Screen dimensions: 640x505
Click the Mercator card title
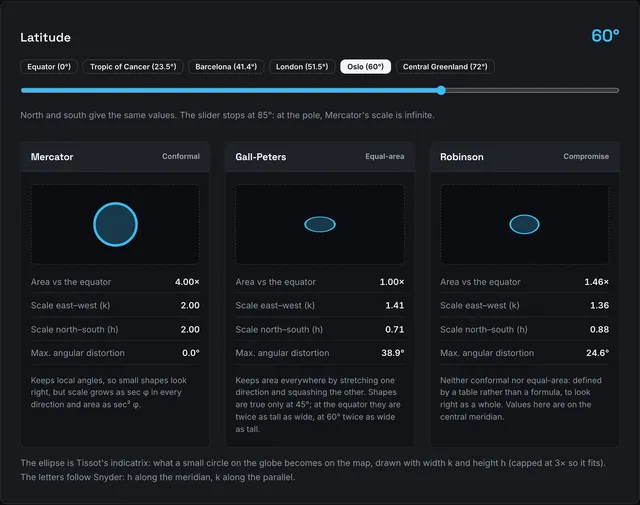point(52,157)
